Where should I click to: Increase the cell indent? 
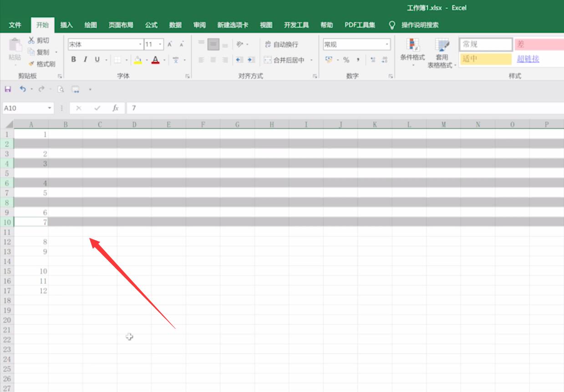pyautogui.click(x=251, y=60)
